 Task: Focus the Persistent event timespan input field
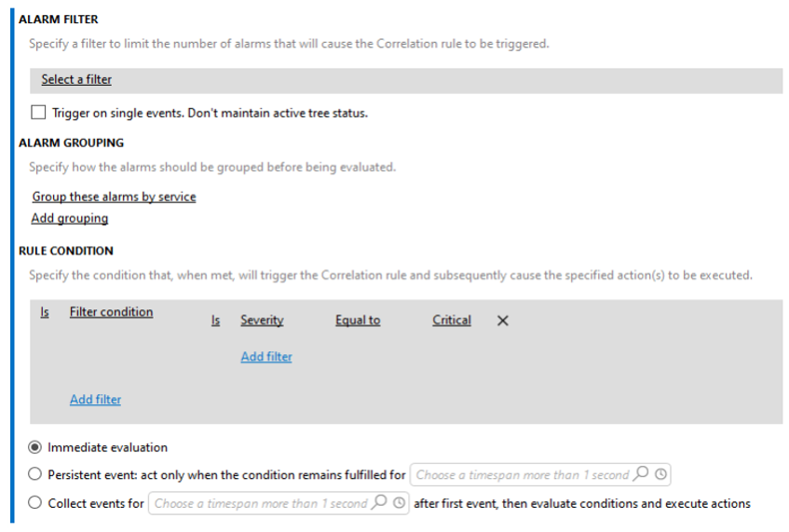coord(522,475)
